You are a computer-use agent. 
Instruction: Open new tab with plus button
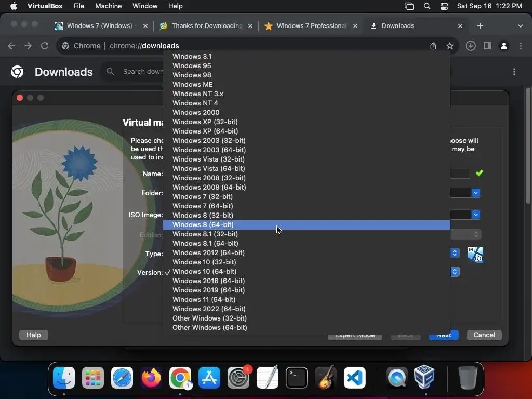tap(480, 26)
